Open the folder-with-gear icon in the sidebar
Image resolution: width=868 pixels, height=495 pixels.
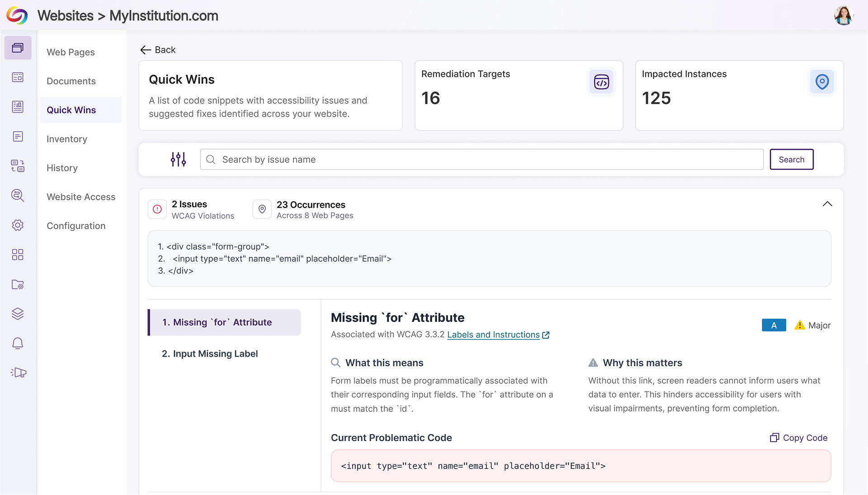[18, 284]
